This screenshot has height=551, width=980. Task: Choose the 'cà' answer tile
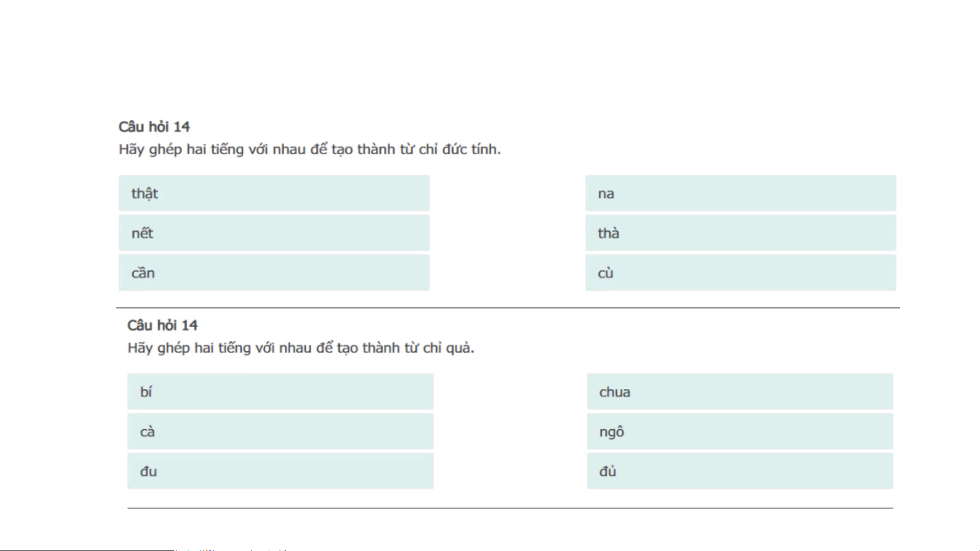pyautogui.click(x=280, y=431)
